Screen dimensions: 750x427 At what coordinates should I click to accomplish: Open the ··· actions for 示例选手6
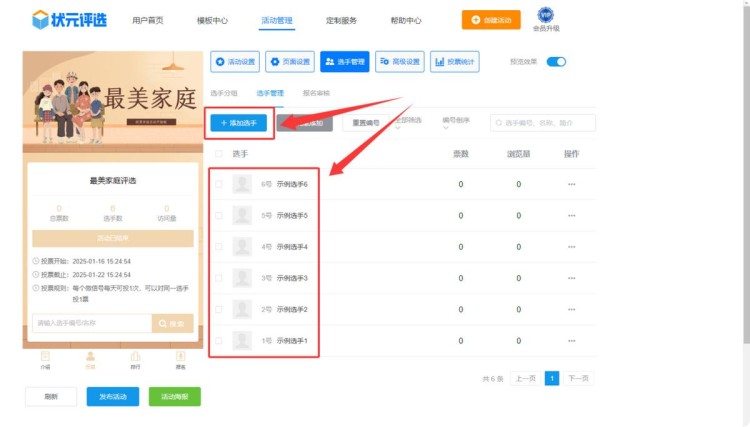click(x=571, y=184)
